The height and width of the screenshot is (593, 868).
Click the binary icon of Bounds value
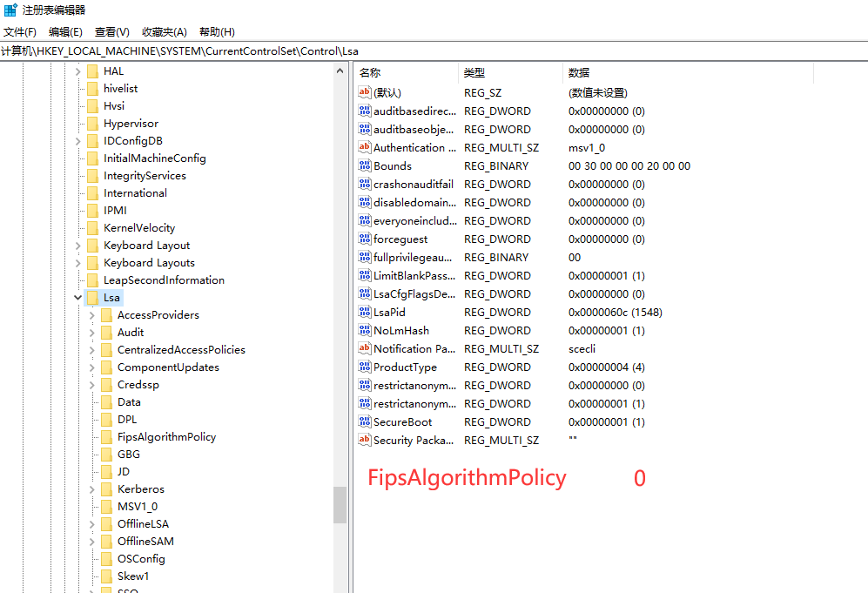coord(364,165)
